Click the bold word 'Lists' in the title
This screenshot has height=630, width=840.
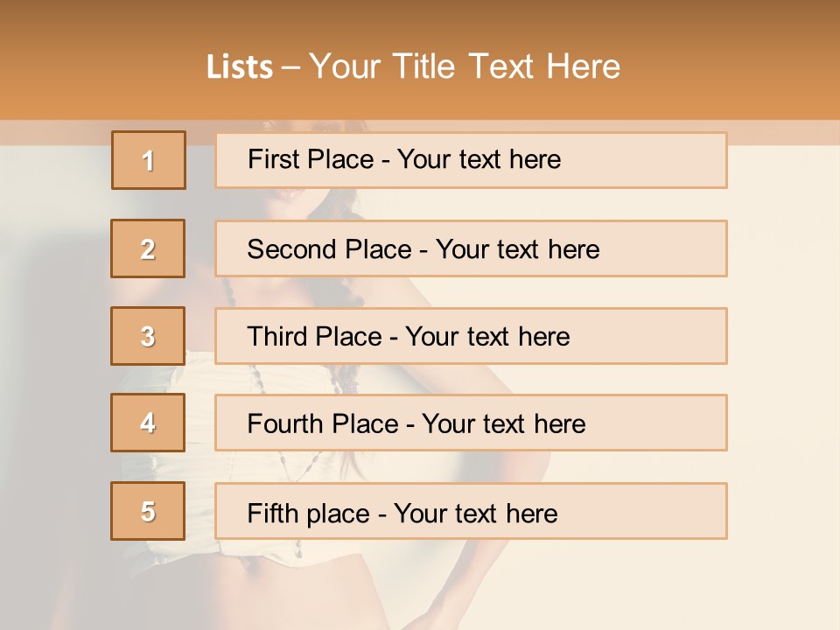coord(240,67)
